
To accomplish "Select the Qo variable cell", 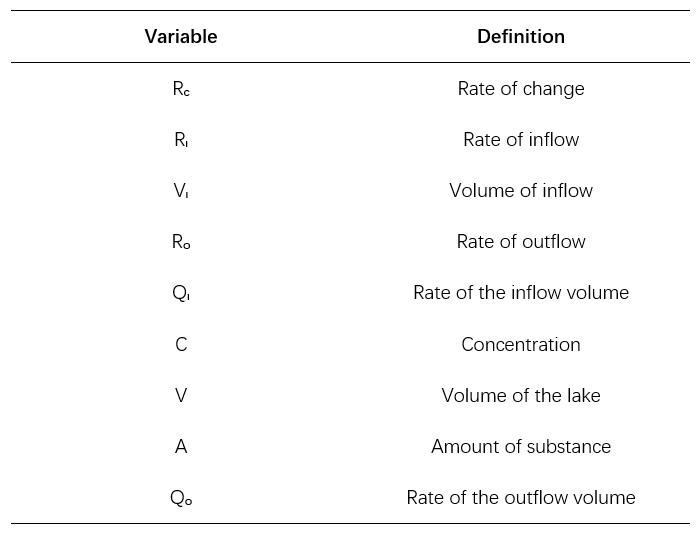I will 181,498.
